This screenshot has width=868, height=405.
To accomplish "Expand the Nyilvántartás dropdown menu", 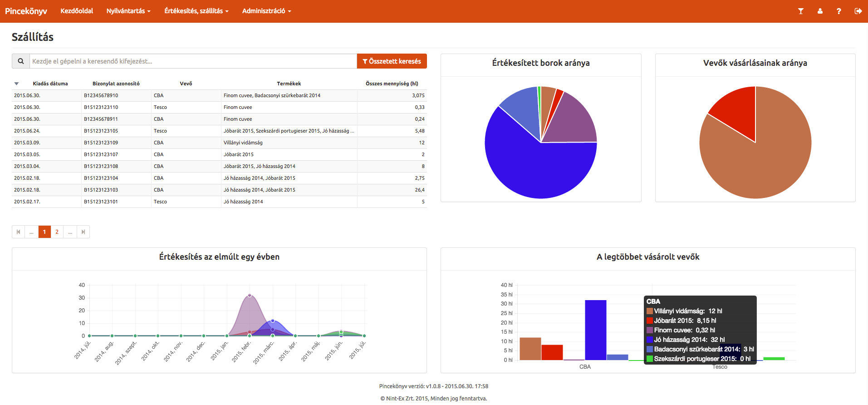I will [x=128, y=11].
